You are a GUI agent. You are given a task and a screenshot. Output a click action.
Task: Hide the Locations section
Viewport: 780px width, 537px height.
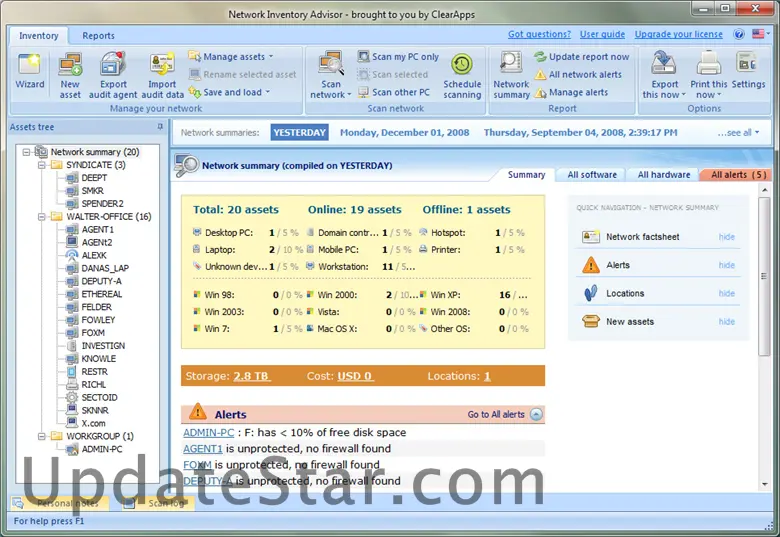pyautogui.click(x=726, y=294)
